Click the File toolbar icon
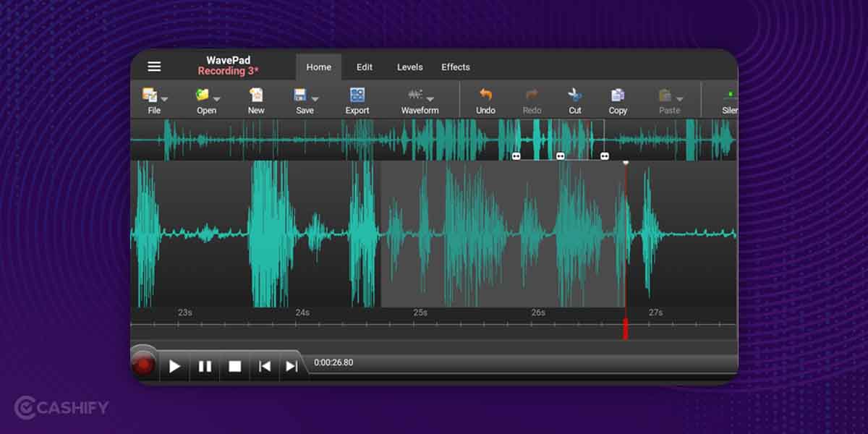This screenshot has width=868, height=434. click(x=150, y=100)
